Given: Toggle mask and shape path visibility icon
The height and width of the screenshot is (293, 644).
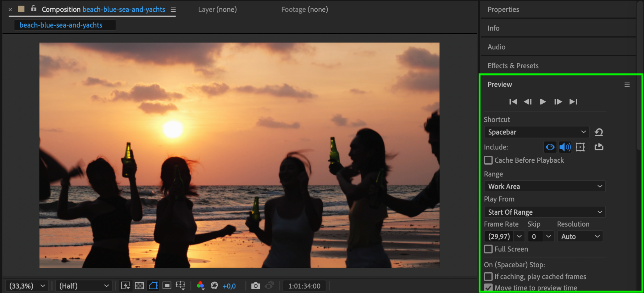Looking at the screenshot, I should click(x=153, y=286).
